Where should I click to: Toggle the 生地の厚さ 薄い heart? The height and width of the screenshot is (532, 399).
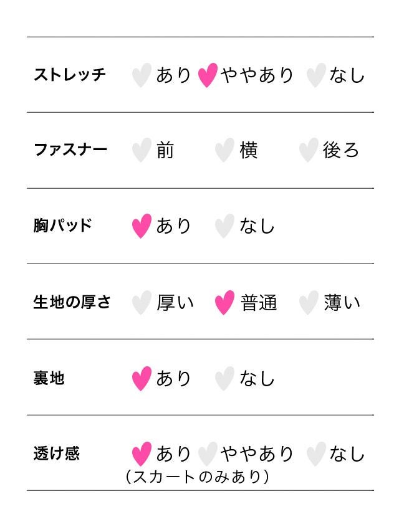(x=308, y=303)
